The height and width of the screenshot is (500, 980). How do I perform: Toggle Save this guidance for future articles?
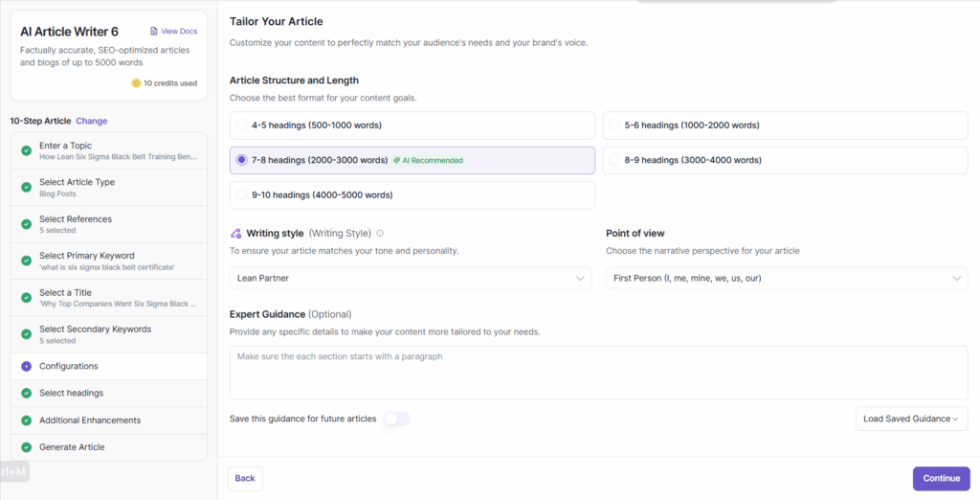[396, 419]
